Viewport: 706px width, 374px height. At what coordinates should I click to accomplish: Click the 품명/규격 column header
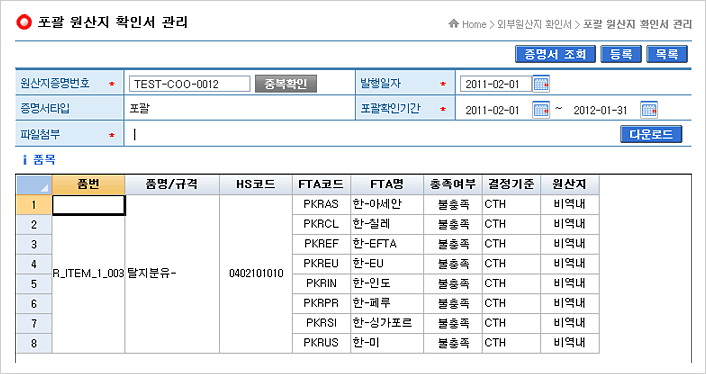pyautogui.click(x=172, y=185)
